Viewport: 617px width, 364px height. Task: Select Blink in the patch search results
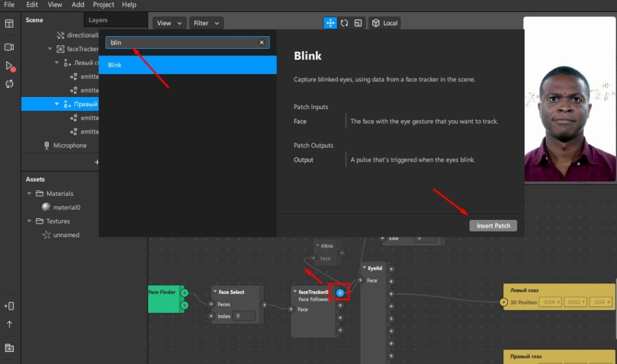click(x=187, y=65)
